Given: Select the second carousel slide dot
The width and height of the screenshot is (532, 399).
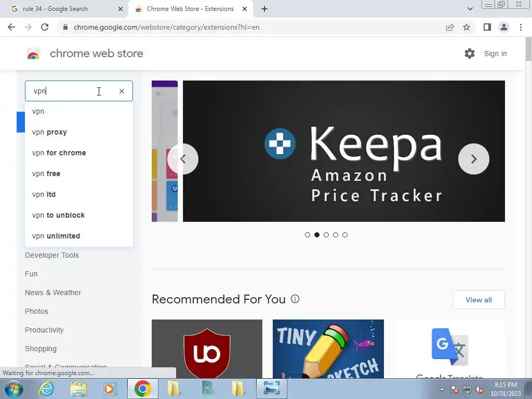Looking at the screenshot, I should point(317,235).
